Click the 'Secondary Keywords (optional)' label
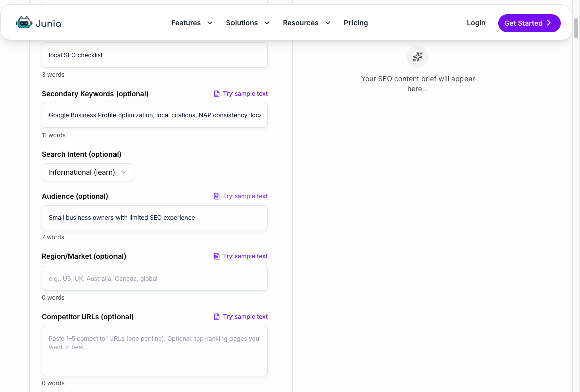 tap(95, 94)
